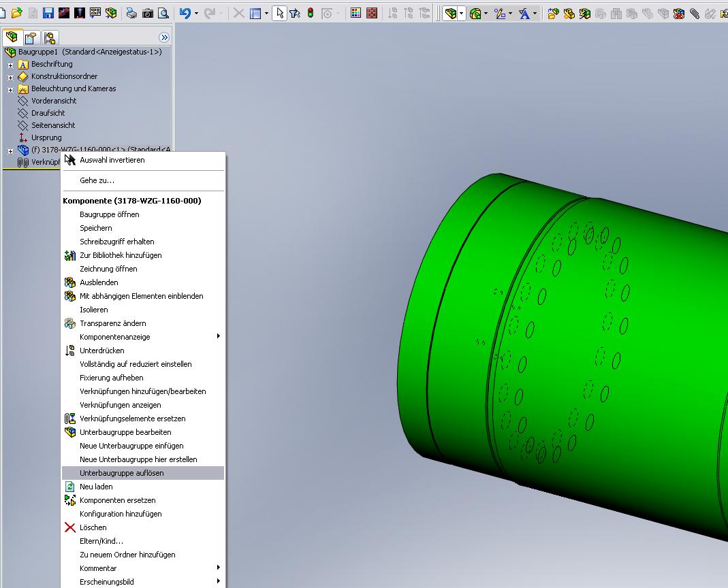Click the Print icon in toolbar
Image resolution: width=728 pixels, height=588 pixels.
[131, 13]
